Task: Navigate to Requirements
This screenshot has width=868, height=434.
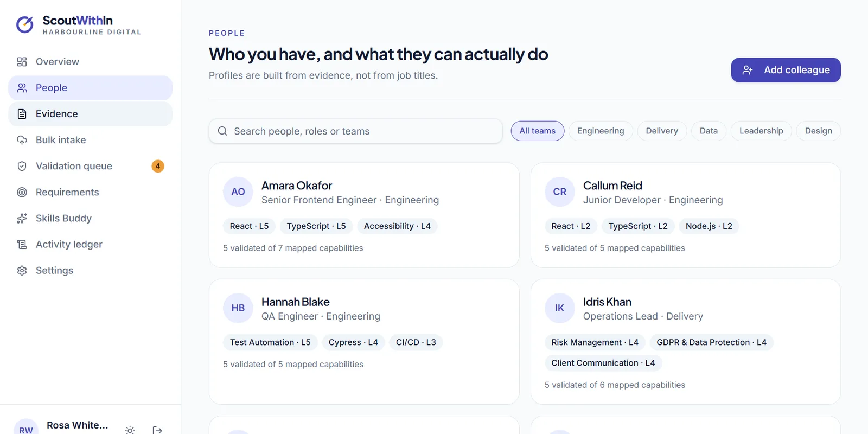Action: (90, 192)
